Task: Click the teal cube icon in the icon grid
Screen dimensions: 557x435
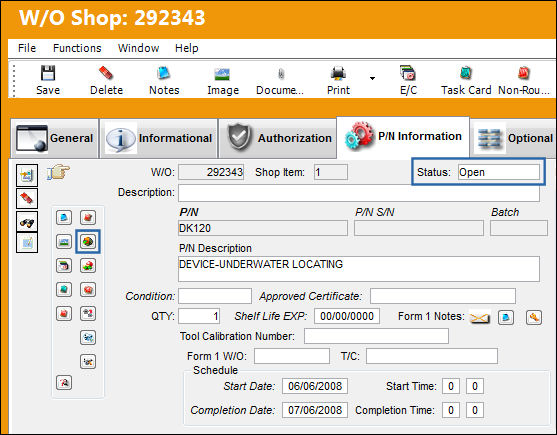Action: pos(64,289)
